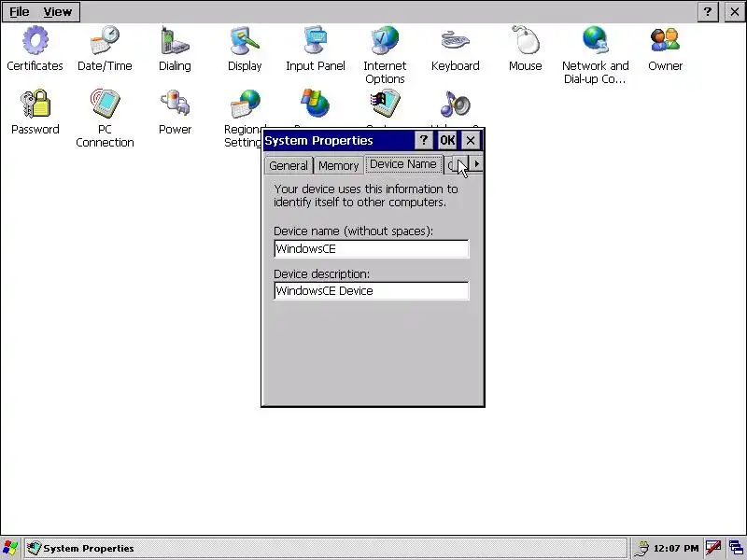The width and height of the screenshot is (747, 560).
Task: Switch to the Memory tab
Action: coord(338,166)
